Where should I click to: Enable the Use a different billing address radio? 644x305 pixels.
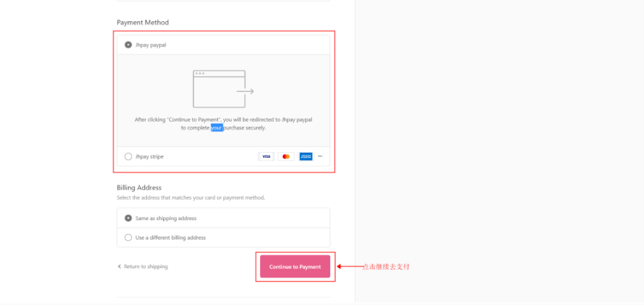(128, 238)
